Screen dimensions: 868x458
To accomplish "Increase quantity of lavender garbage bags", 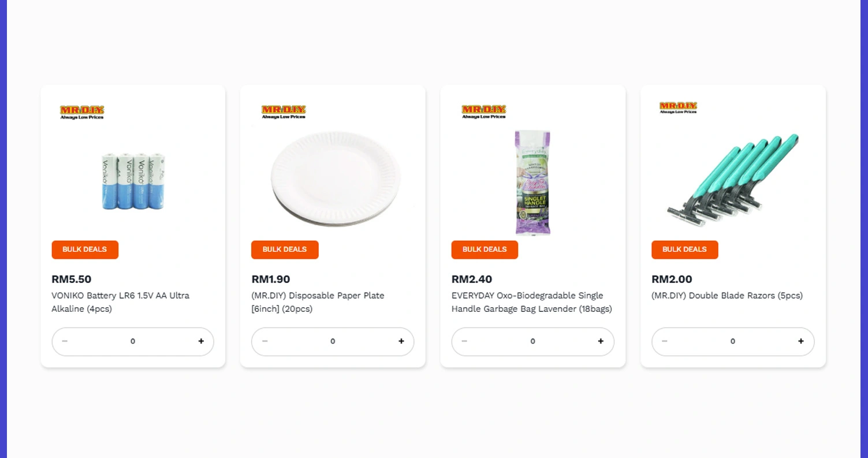I will click(601, 341).
